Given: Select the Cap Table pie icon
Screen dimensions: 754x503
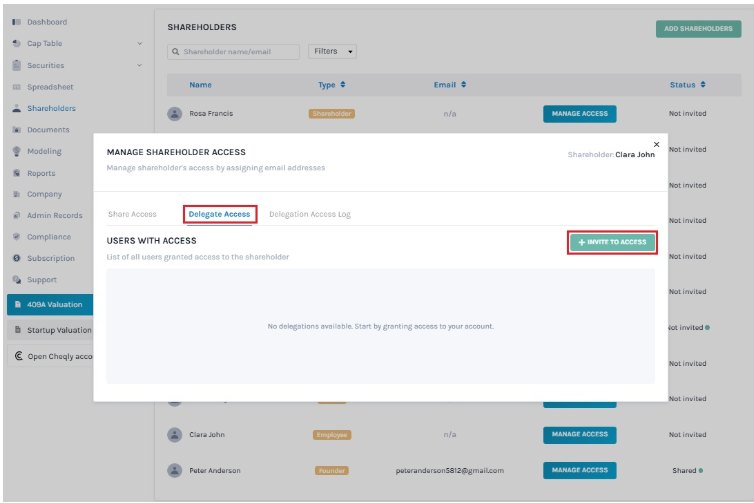Looking at the screenshot, I should tap(17, 43).
